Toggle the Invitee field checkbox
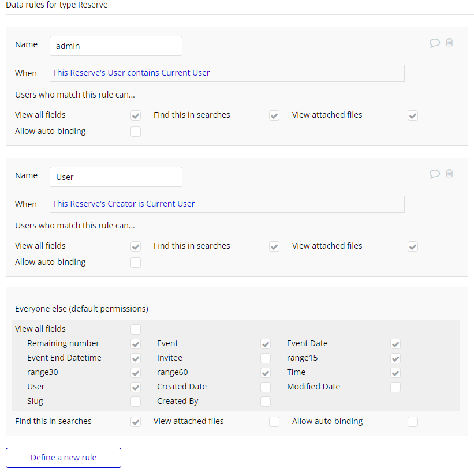 [266, 358]
